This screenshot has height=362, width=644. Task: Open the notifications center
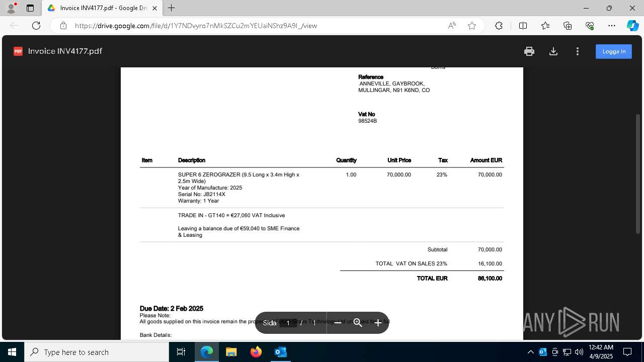[x=627, y=352]
